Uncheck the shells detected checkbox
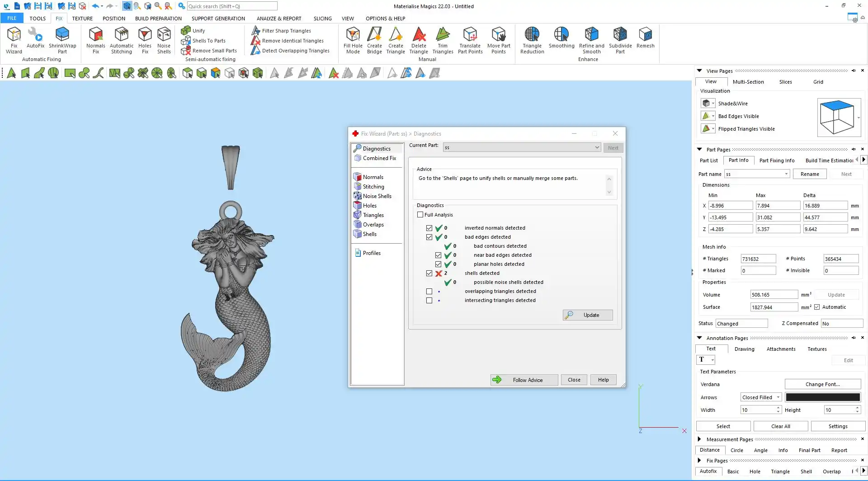Screen dimensions: 868x481 [429, 274]
